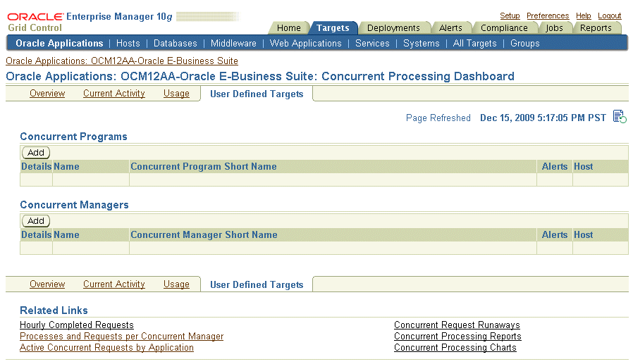Viewport: 633px width, 364px height.
Task: Click the Setup link
Action: click(x=510, y=15)
